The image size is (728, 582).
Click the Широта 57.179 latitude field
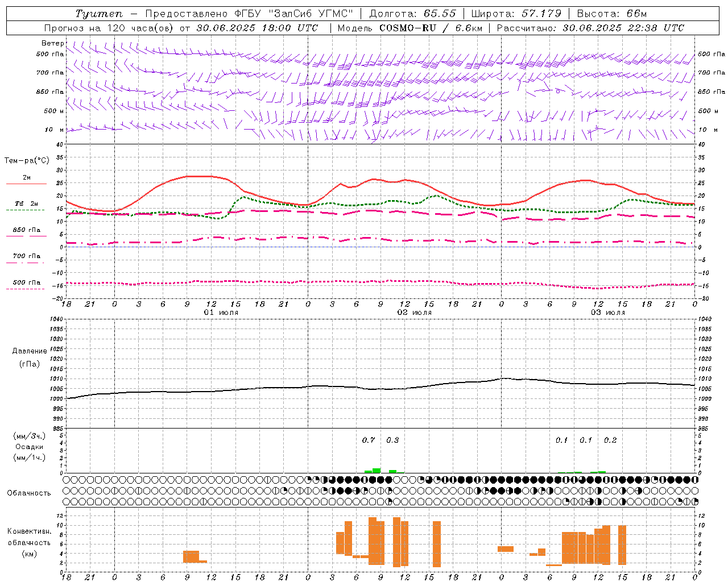(516, 14)
